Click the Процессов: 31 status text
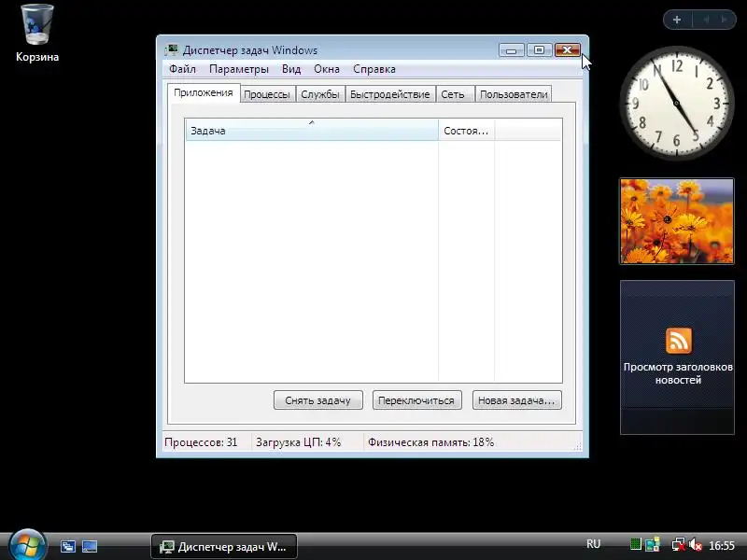 (201, 442)
